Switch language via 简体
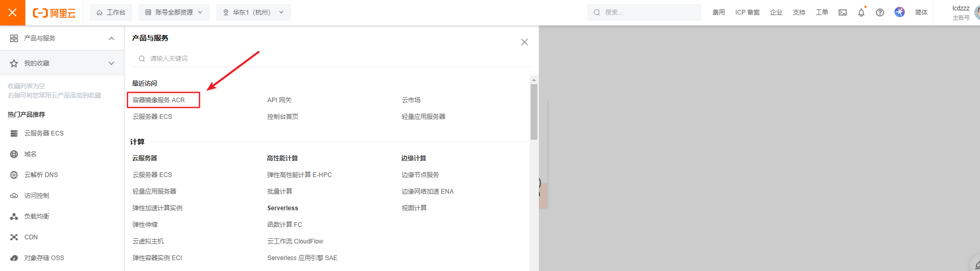This screenshot has height=271, width=980. tap(921, 12)
